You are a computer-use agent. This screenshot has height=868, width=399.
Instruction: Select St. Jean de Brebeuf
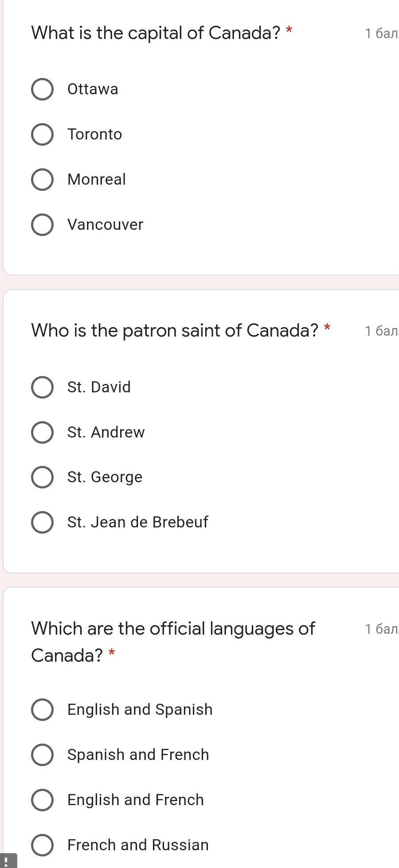[43, 522]
